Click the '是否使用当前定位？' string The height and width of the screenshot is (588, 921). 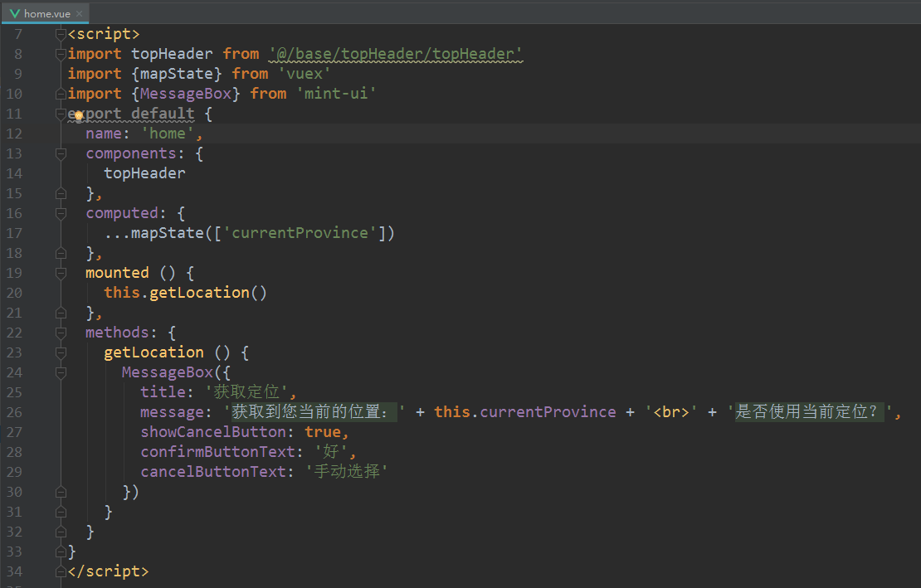(810, 412)
